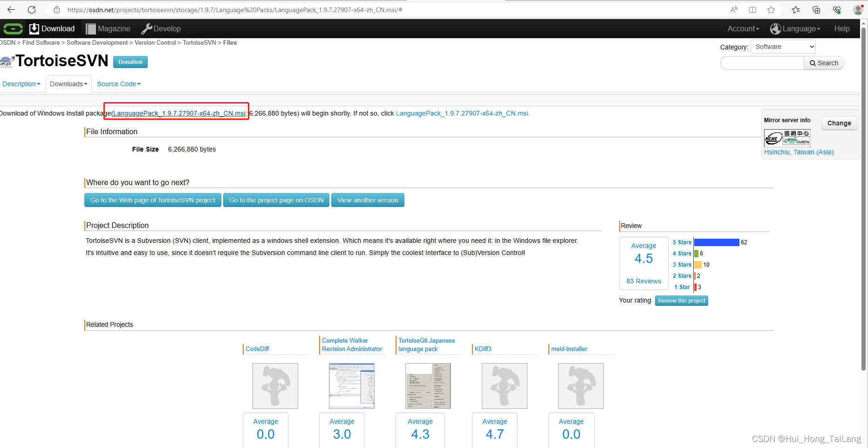This screenshot has width=868, height=448.
Task: Click the browser address bar URL
Action: click(235, 9)
